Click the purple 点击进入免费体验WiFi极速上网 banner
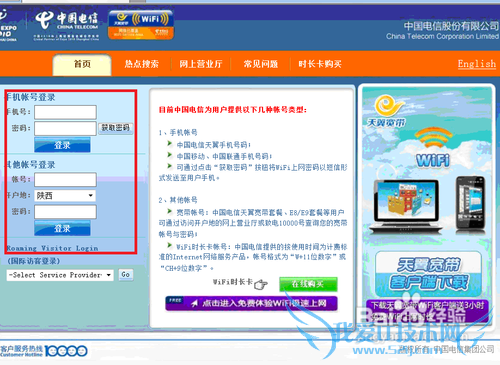 (251, 303)
